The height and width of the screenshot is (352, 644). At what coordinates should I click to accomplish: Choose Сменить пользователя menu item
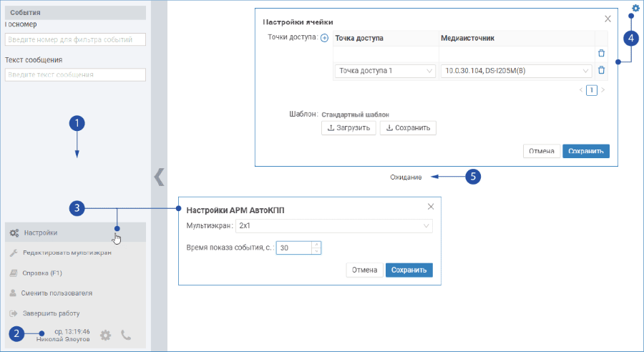75,293
